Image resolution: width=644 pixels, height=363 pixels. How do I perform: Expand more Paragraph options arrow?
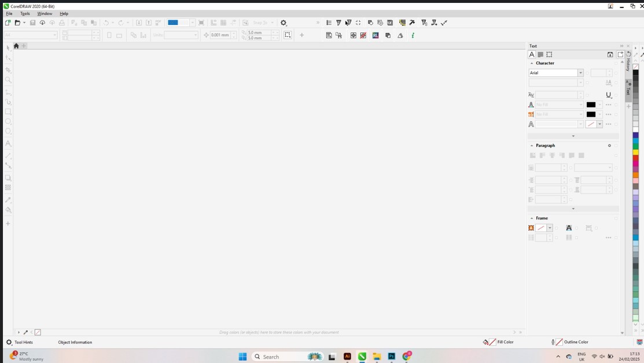pyautogui.click(x=573, y=209)
